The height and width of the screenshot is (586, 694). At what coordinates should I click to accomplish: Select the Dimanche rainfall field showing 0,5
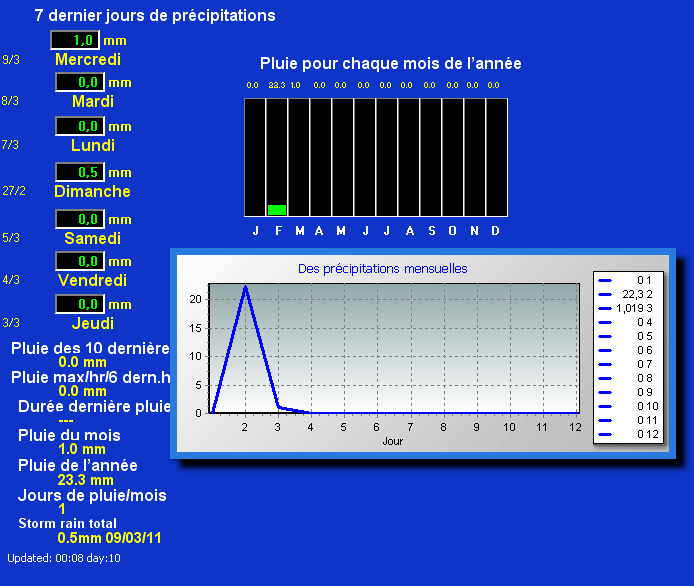point(80,172)
